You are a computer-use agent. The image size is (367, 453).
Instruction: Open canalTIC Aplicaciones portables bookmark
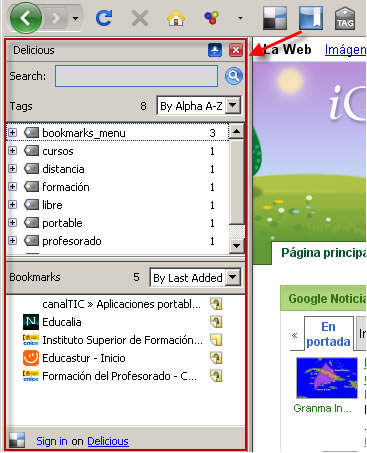click(121, 304)
